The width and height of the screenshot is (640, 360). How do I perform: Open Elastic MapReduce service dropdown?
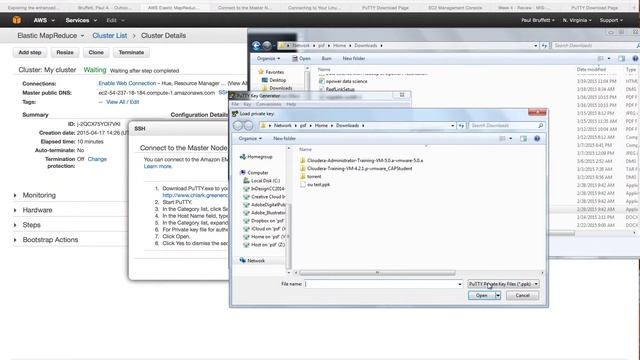[x=51, y=36]
